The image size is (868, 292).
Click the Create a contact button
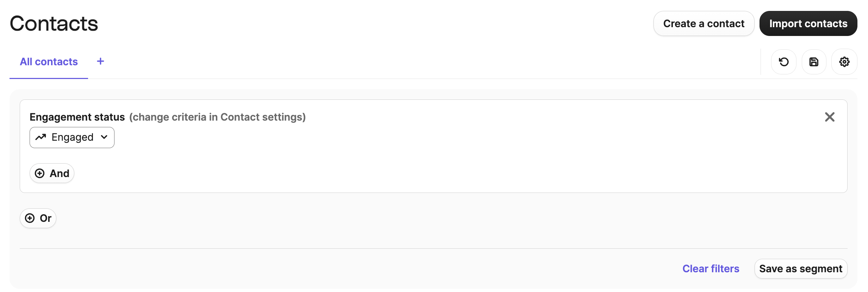coord(703,24)
